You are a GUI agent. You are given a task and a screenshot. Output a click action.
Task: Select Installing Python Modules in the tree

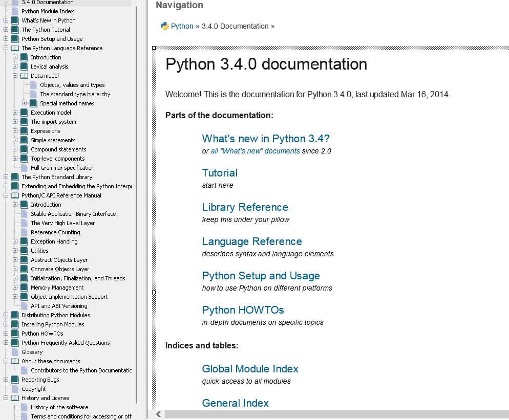[x=53, y=324]
